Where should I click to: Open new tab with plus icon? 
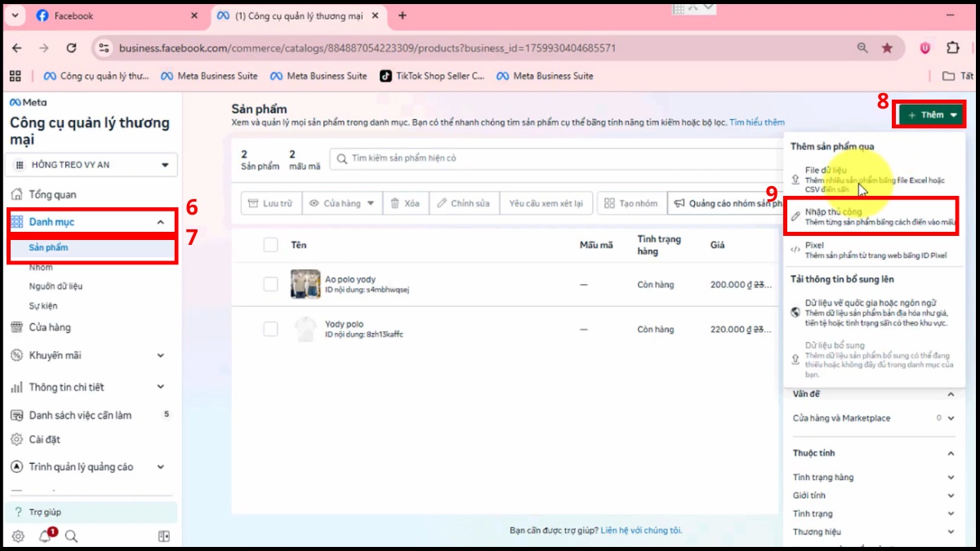point(402,16)
